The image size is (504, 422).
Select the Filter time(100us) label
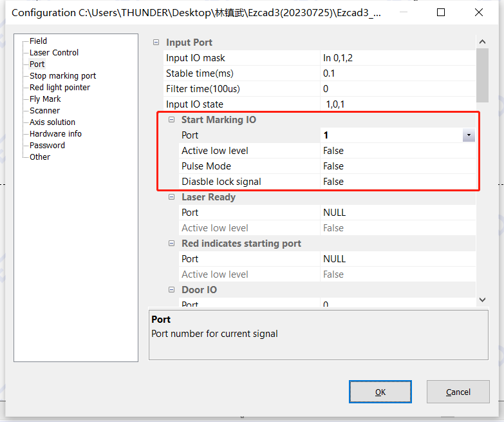click(203, 89)
